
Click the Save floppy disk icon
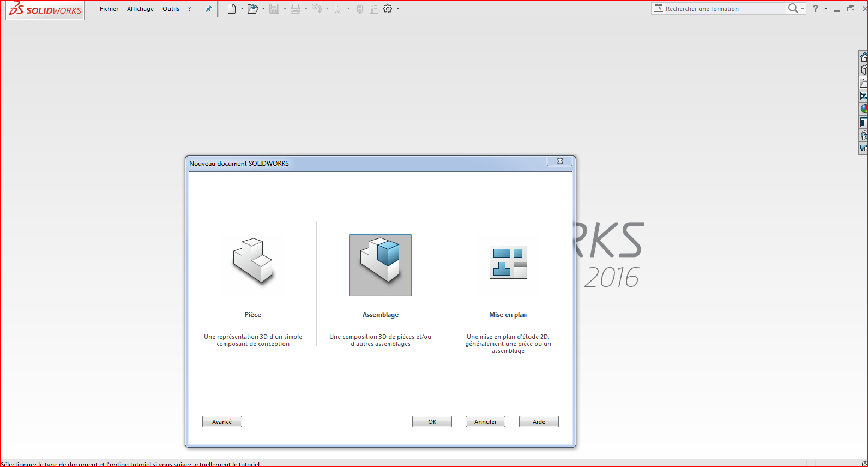[274, 9]
